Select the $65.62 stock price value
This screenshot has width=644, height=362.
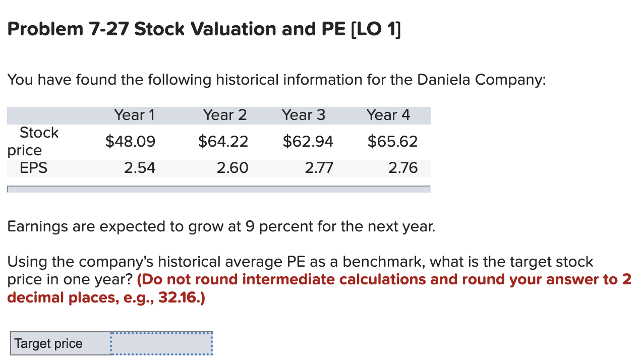click(x=393, y=141)
